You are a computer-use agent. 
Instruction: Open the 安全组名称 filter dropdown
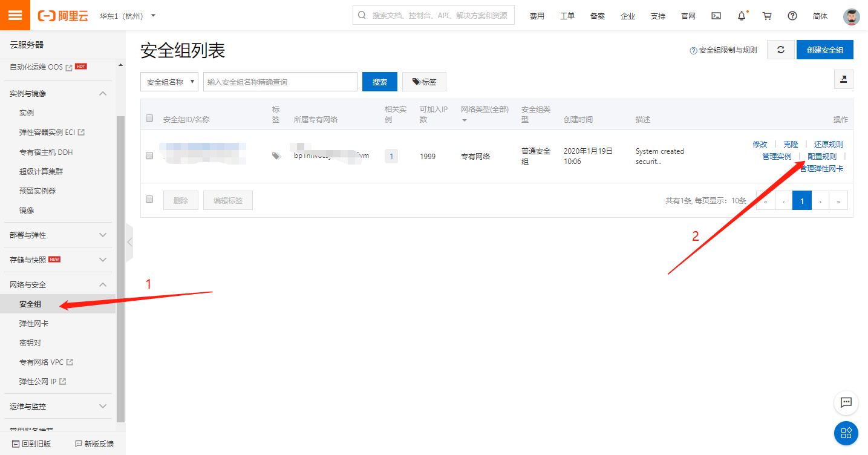point(169,82)
